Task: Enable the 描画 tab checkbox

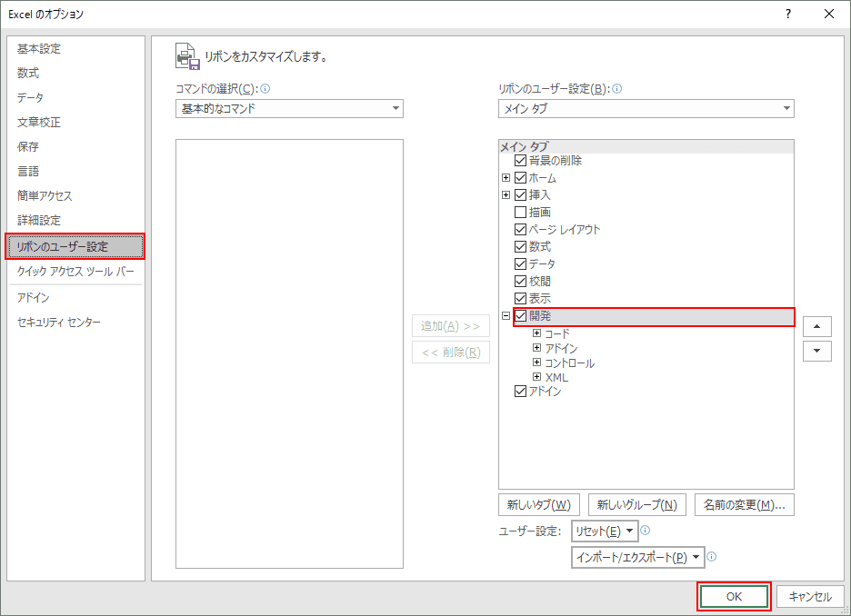Action: (x=520, y=212)
